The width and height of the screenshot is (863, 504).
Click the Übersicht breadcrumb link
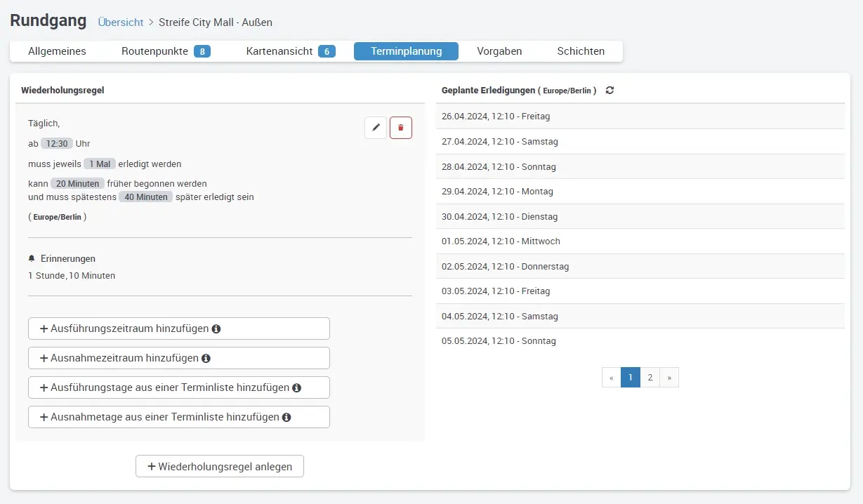pos(121,22)
